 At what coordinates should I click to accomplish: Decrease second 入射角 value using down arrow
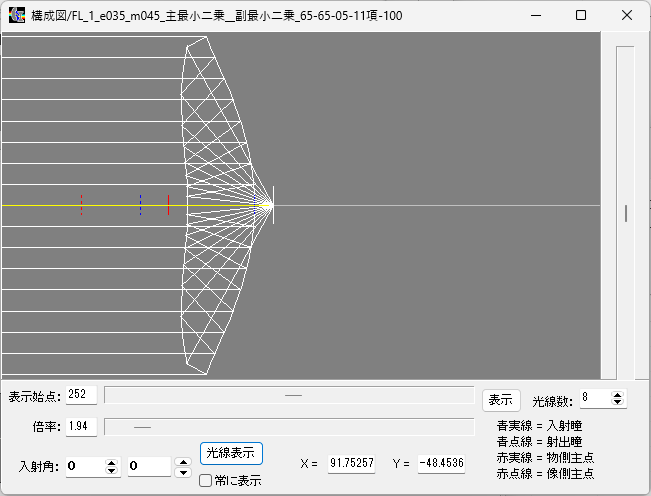click(182, 471)
